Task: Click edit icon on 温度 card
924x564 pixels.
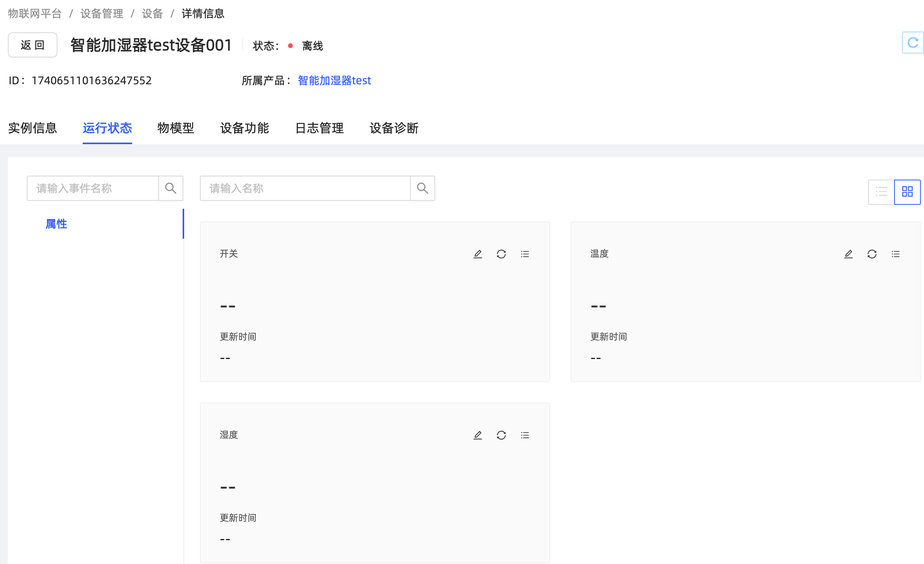Action: 848,254
